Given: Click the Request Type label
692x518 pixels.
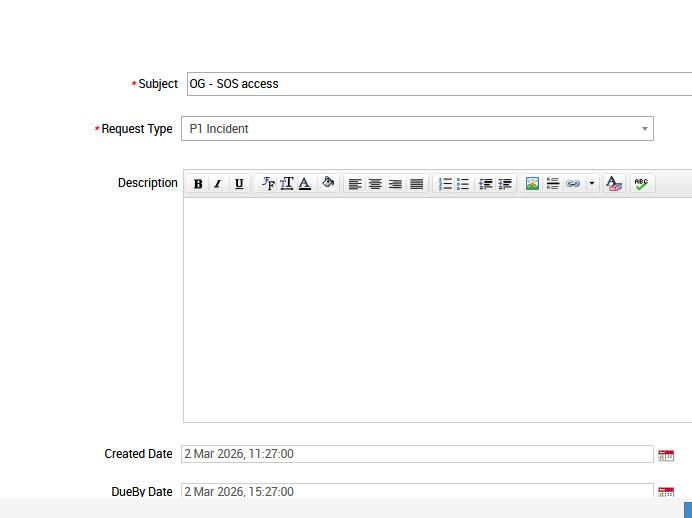Looking at the screenshot, I should [x=137, y=129].
